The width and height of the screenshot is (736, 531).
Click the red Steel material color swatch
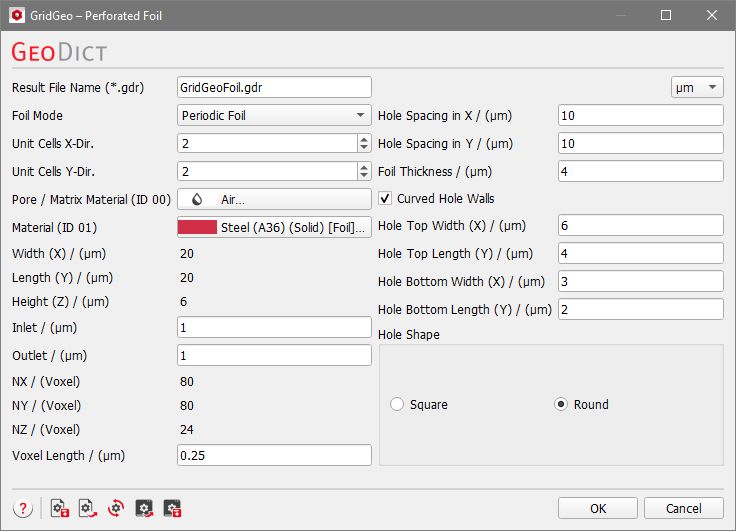[197, 227]
